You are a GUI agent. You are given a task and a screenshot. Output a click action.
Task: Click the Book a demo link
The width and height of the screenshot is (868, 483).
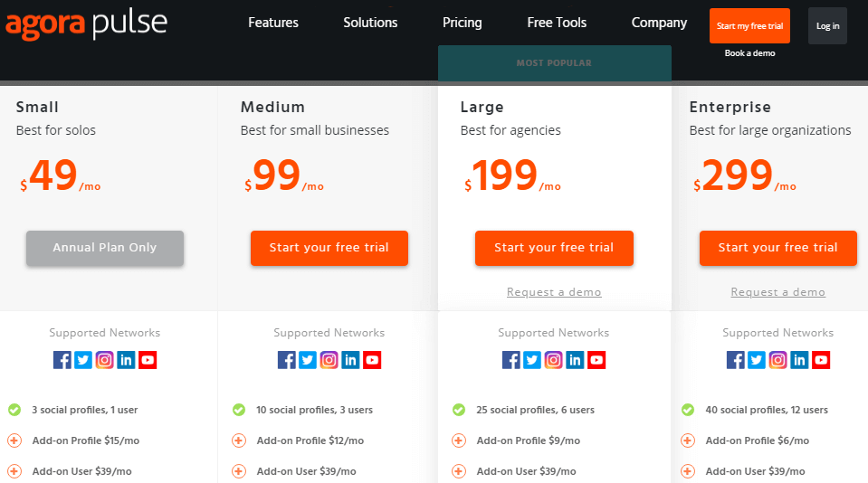click(749, 53)
